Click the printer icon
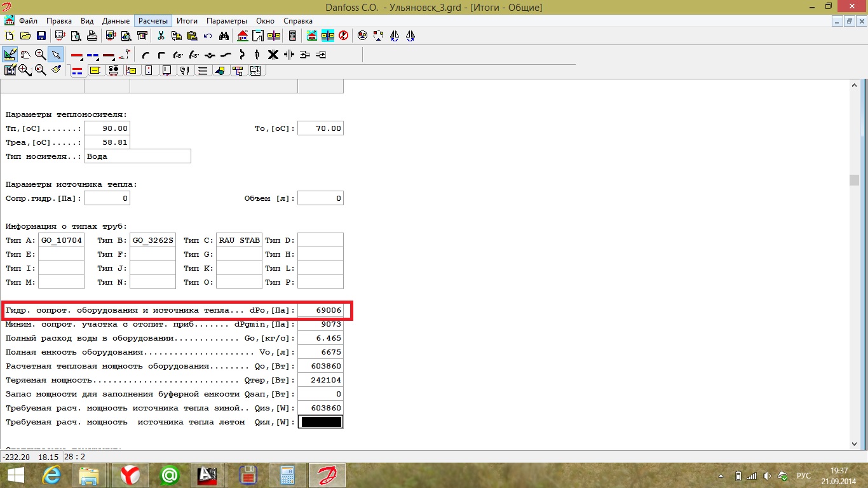 coord(92,36)
